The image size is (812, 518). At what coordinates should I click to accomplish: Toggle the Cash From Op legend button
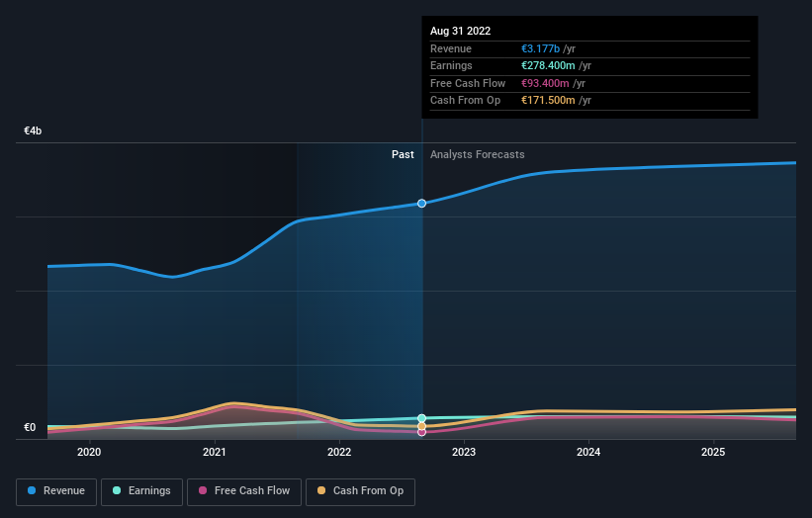click(360, 491)
